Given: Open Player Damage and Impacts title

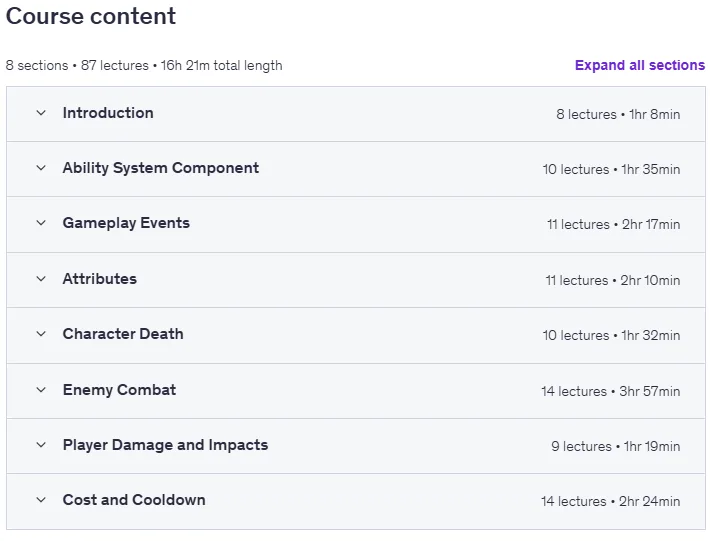Looking at the screenshot, I should point(165,445).
